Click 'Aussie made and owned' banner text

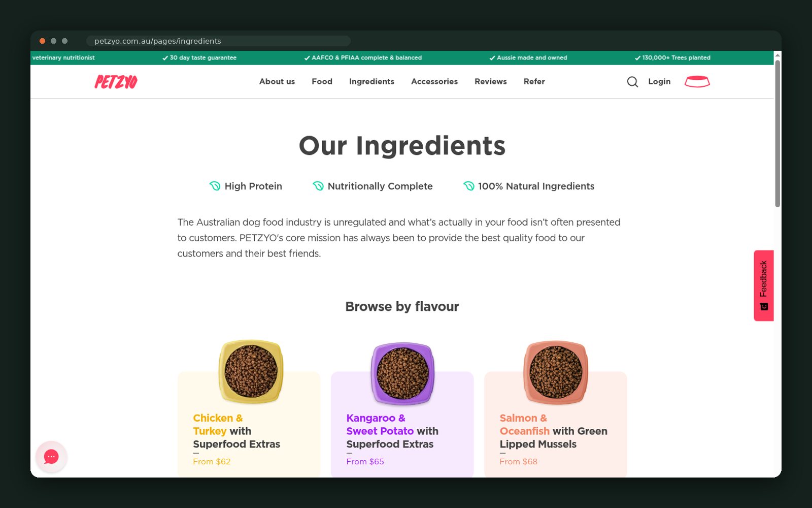[532, 58]
